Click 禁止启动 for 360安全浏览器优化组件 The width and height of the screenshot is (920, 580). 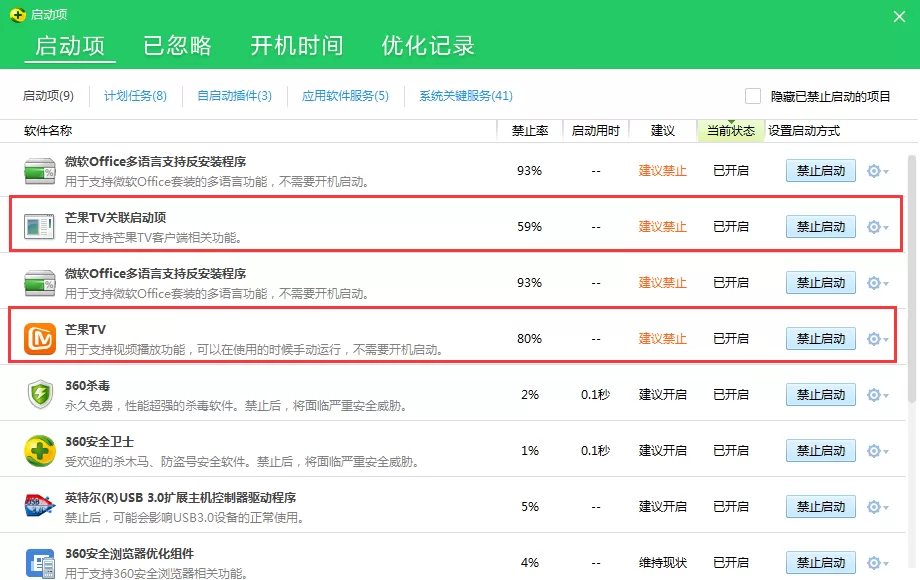point(821,563)
